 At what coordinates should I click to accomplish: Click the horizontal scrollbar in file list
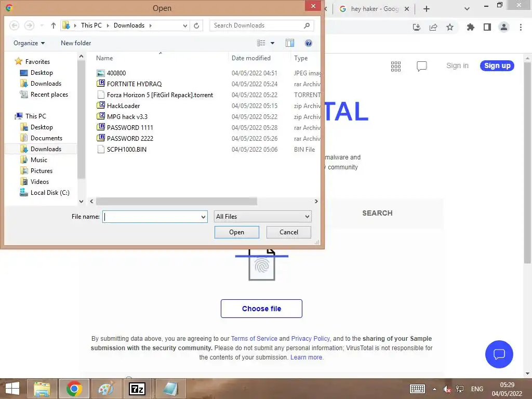click(177, 202)
